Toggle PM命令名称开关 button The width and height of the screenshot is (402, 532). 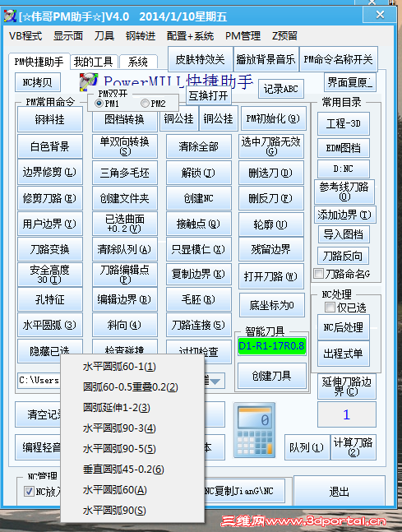click(x=338, y=59)
